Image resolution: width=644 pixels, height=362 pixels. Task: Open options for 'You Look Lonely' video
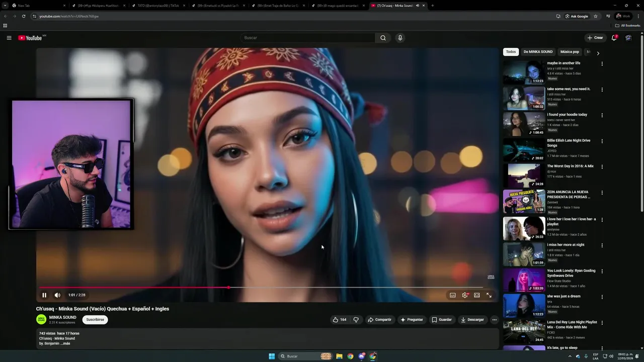602,271
